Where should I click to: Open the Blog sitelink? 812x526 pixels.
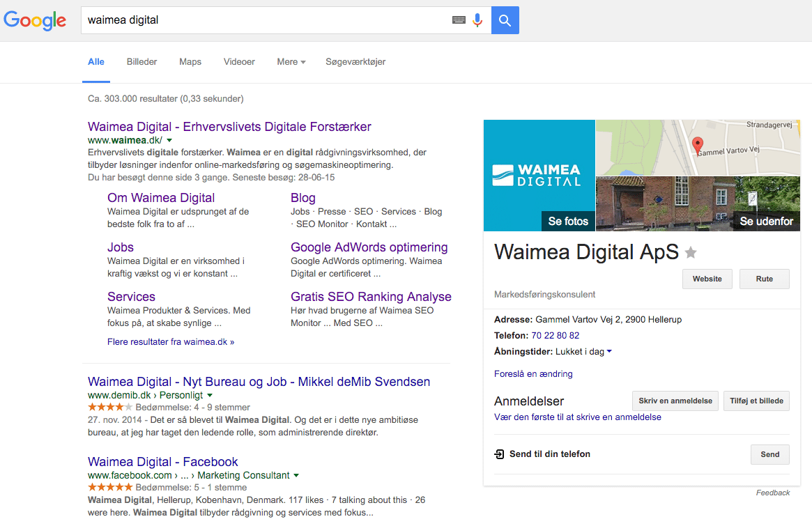pyautogui.click(x=303, y=198)
